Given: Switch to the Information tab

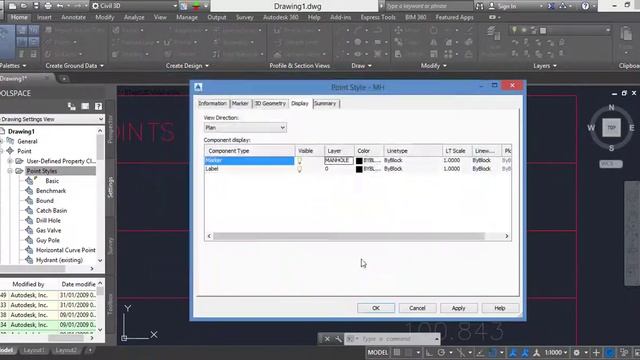Looking at the screenshot, I should [x=212, y=104].
